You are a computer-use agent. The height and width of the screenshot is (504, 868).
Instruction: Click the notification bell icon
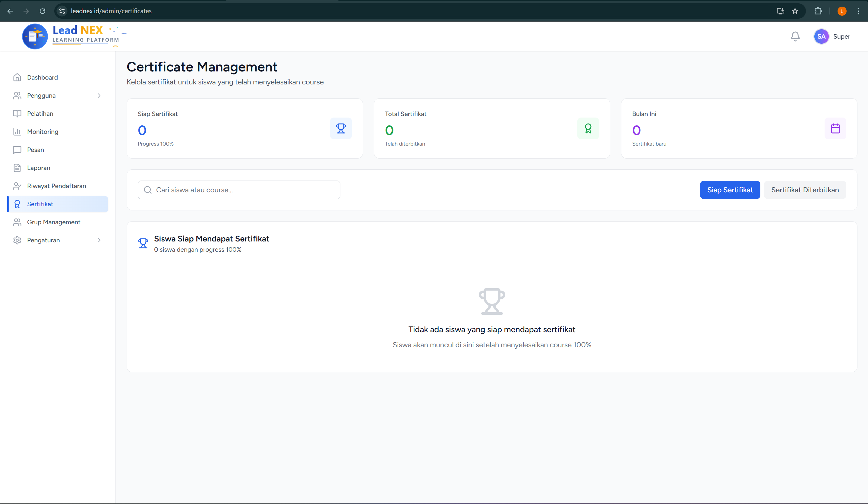coord(795,36)
